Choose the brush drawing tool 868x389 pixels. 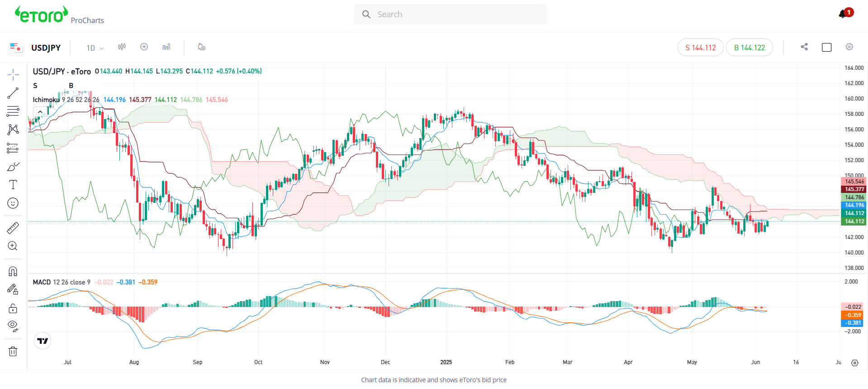pyautogui.click(x=13, y=167)
